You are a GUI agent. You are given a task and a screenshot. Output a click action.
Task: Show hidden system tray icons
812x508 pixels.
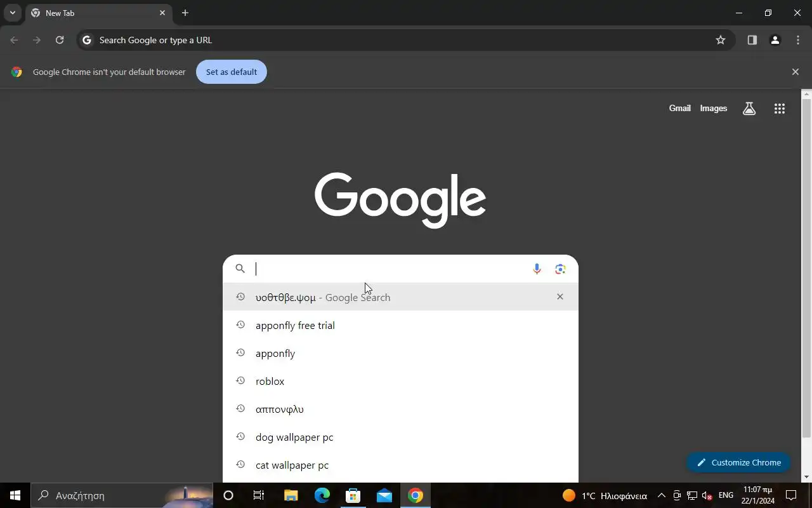[x=662, y=495]
